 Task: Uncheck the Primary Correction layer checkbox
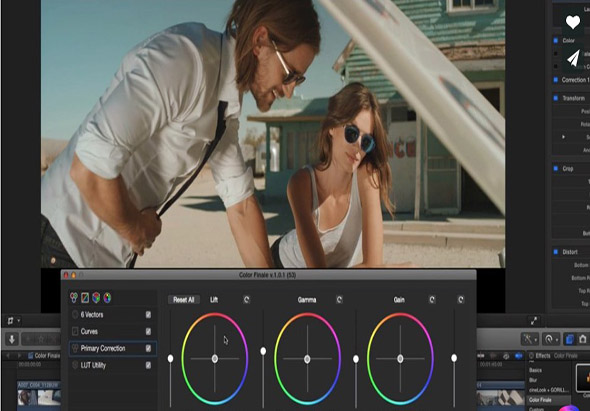tap(148, 348)
